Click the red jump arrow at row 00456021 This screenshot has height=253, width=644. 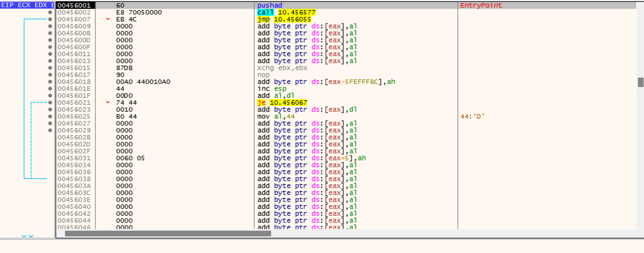[x=108, y=102]
